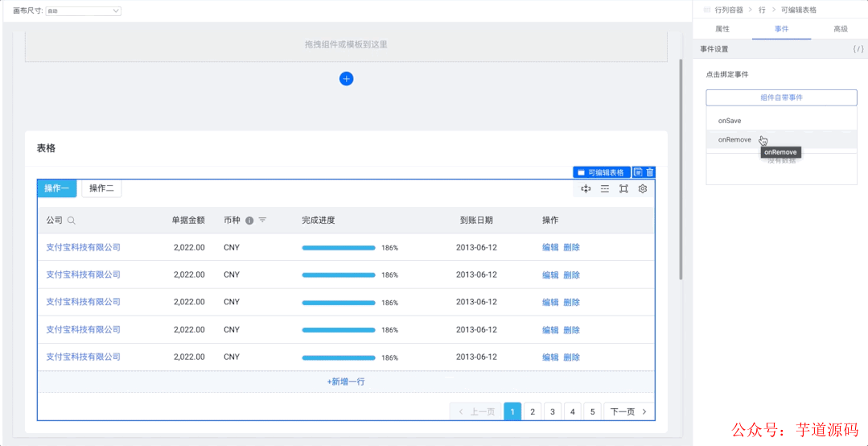Switch to the 高级 tab
868x446 pixels.
(x=841, y=29)
